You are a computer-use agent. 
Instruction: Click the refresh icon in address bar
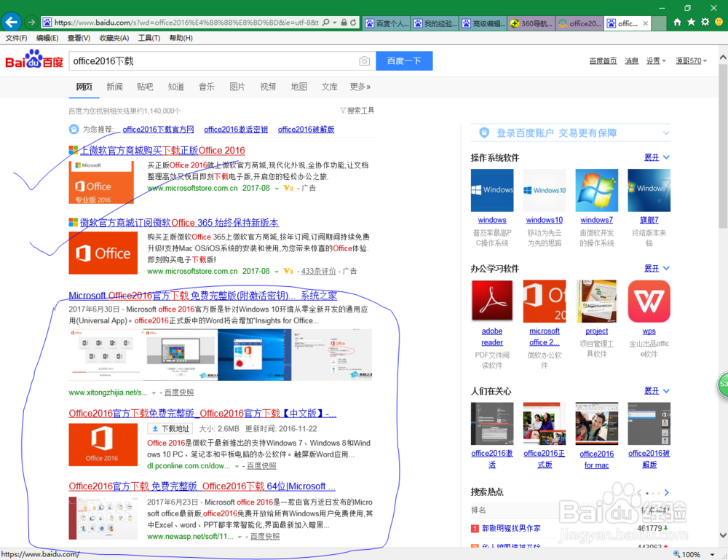pyautogui.click(x=353, y=23)
